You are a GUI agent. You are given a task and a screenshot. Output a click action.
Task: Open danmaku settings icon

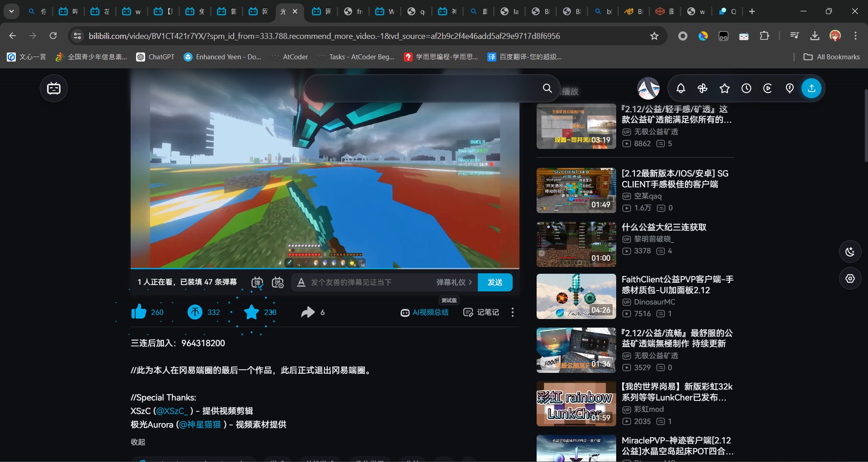pos(278,282)
